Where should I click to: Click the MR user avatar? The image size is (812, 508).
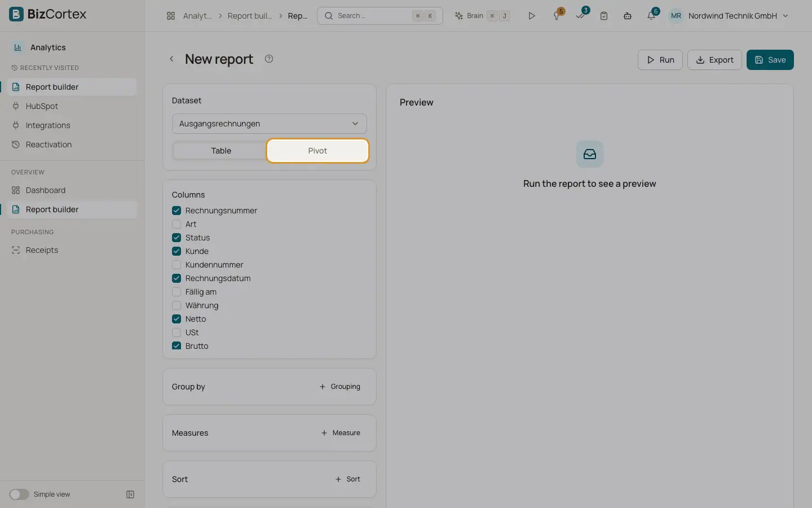click(676, 16)
